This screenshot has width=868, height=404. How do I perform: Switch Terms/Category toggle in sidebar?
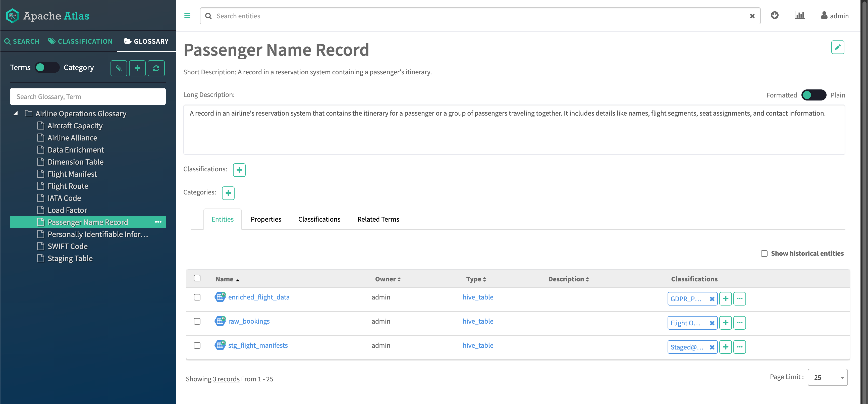[x=47, y=68]
